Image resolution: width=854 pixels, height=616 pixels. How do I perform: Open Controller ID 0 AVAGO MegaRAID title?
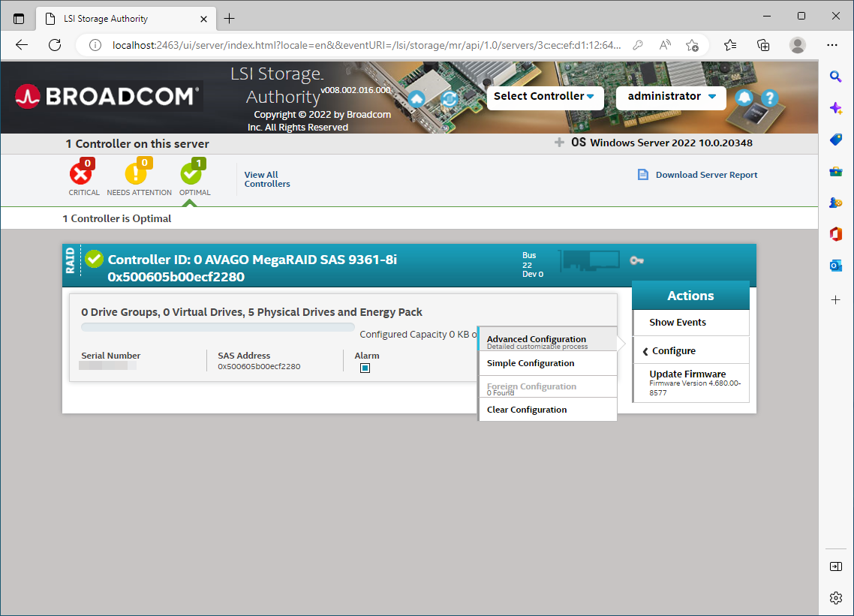pos(252,267)
